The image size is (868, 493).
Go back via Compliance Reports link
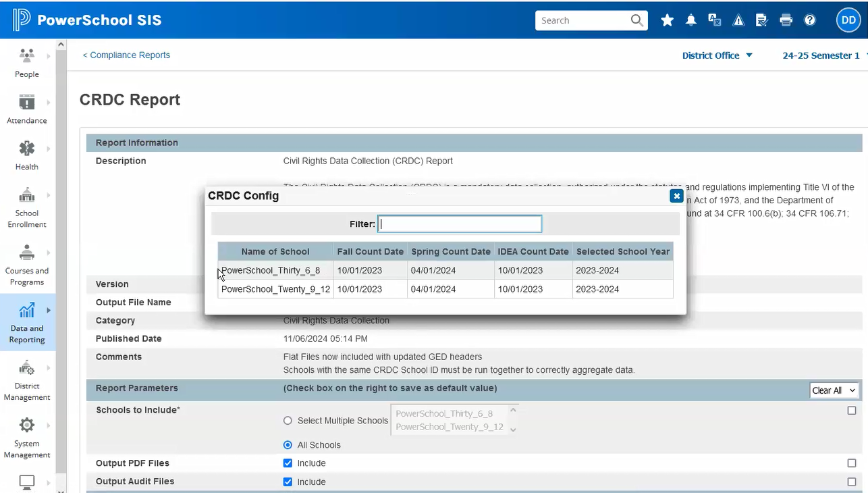point(126,55)
